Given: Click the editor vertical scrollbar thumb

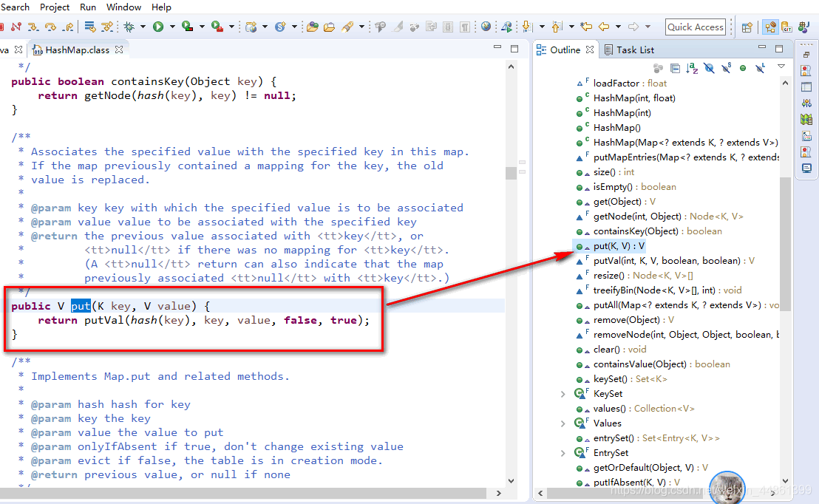Looking at the screenshot, I should pos(512,173).
